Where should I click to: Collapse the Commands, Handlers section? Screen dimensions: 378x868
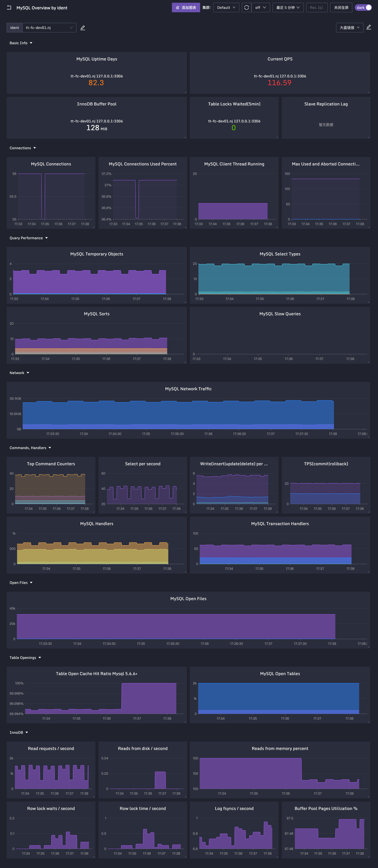tap(30, 448)
